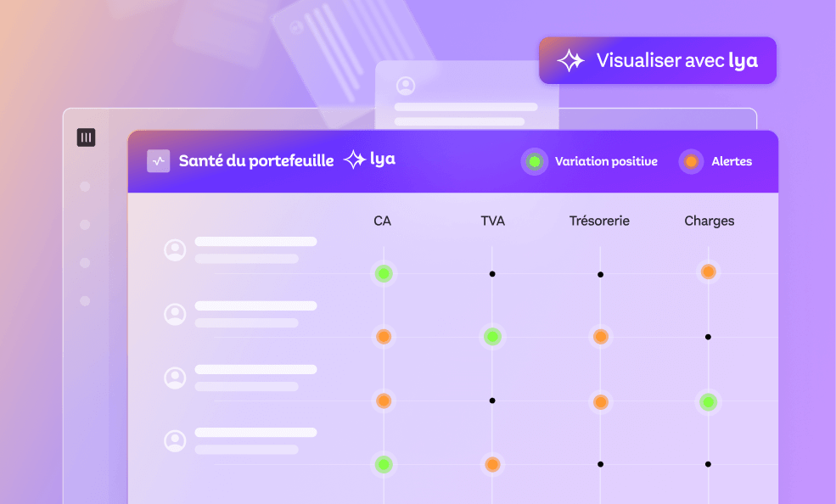Screen dimensions: 836x504
Task: Click green CA indicator in fourth row
Action: tap(384, 465)
